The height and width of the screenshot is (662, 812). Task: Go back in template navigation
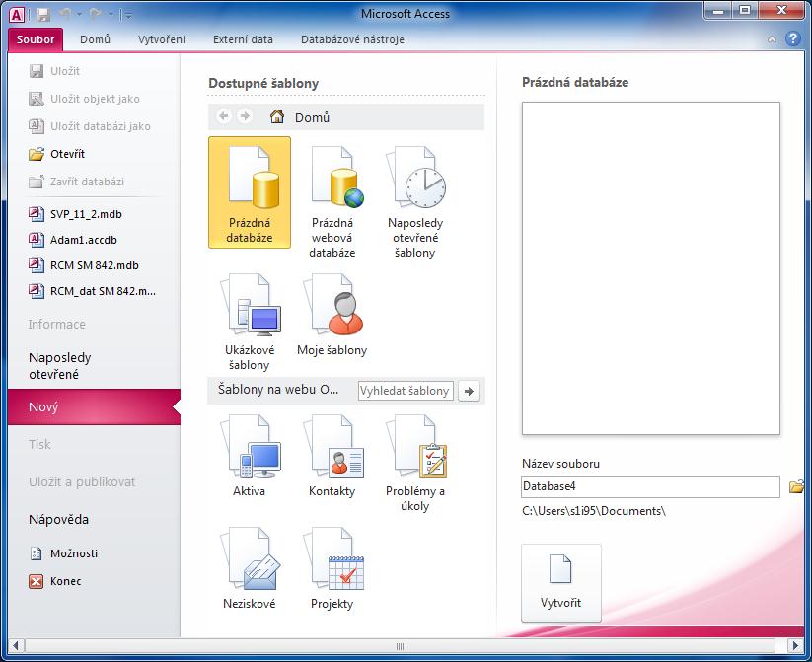(224, 116)
